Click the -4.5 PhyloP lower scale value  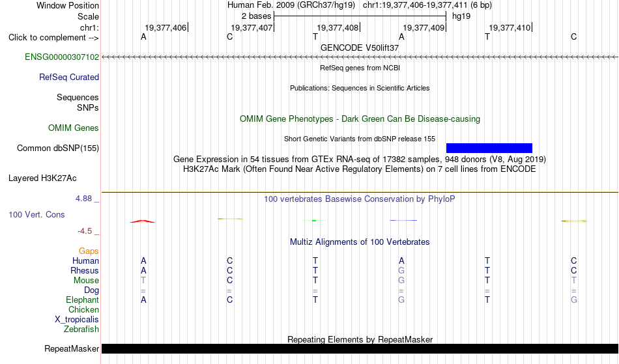pos(85,231)
